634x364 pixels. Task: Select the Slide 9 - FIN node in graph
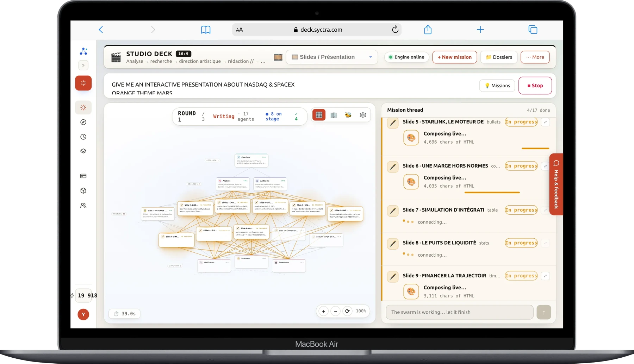click(x=251, y=232)
